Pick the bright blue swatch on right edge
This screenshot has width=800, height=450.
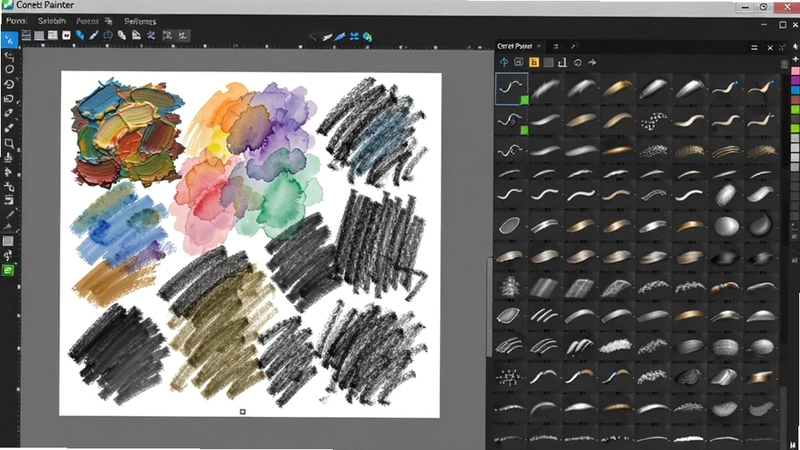(x=795, y=90)
